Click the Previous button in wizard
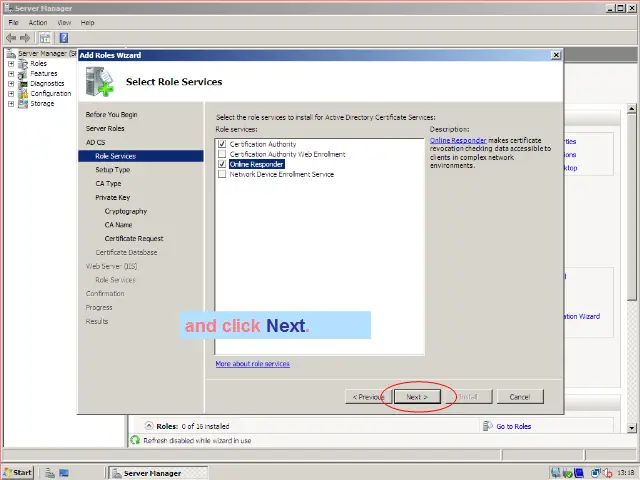Screen dimensions: 640x480 pyautogui.click(x=369, y=397)
